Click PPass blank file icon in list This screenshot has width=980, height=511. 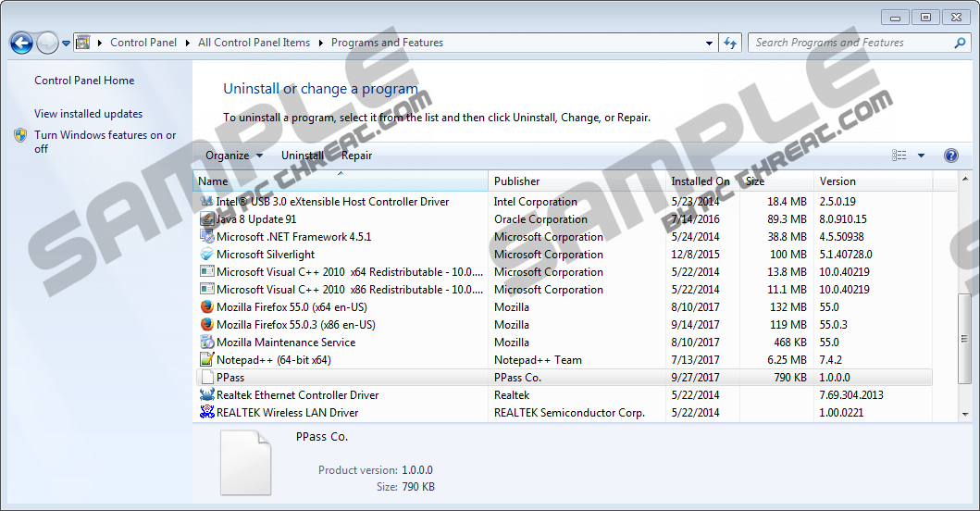[x=207, y=377]
